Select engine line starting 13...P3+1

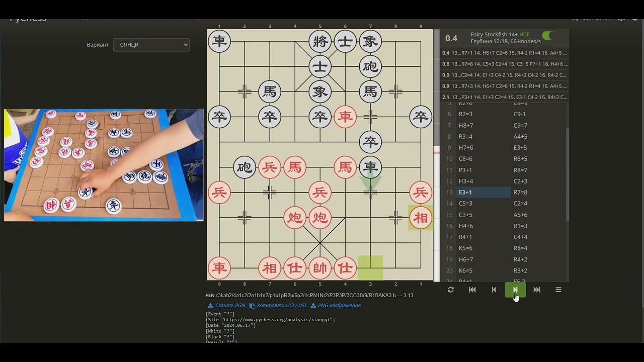(x=505, y=97)
